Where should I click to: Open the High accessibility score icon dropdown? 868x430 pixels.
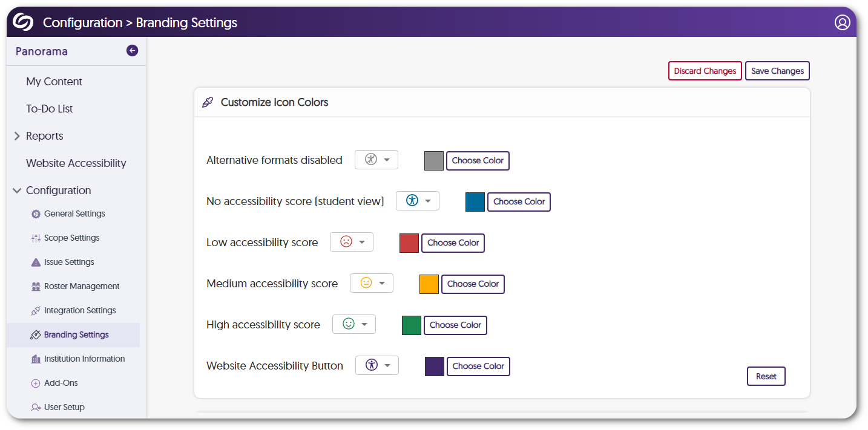354,324
